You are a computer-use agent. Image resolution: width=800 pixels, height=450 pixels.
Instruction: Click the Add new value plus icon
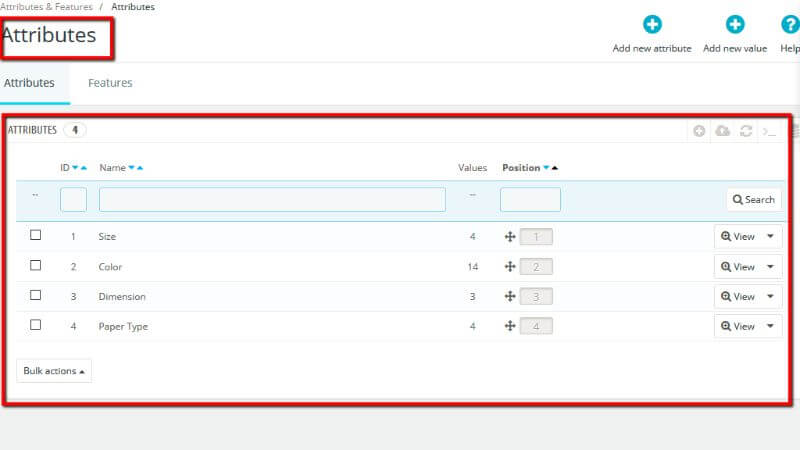pos(735,24)
